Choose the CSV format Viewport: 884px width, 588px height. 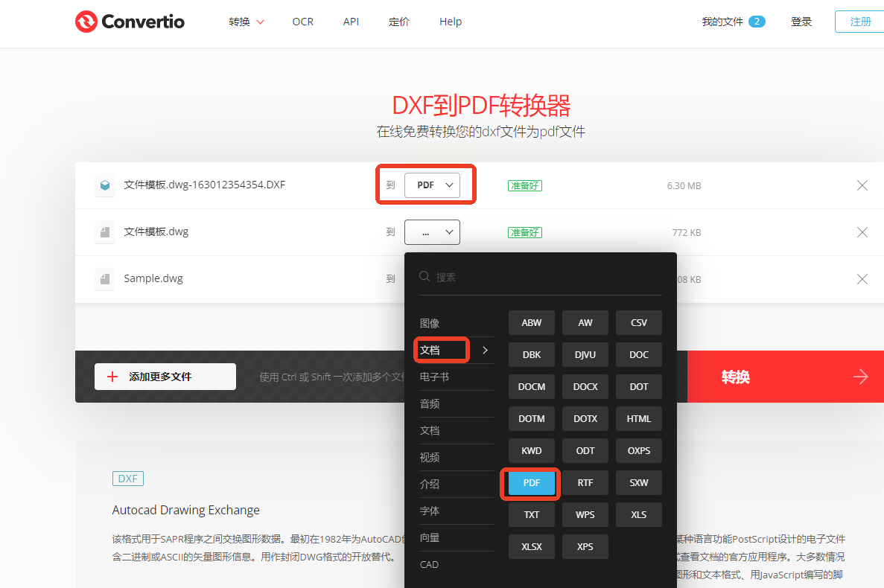(639, 323)
